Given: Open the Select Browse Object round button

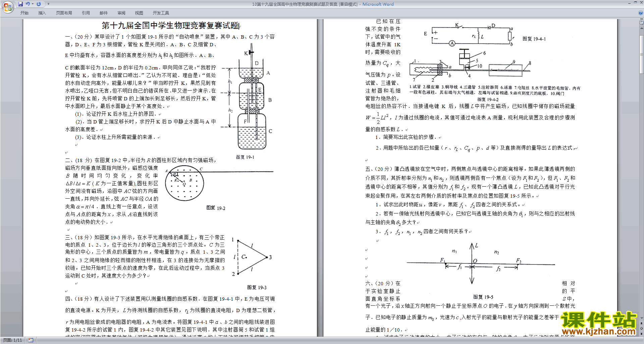Looking at the screenshot, I should (x=642, y=328).
